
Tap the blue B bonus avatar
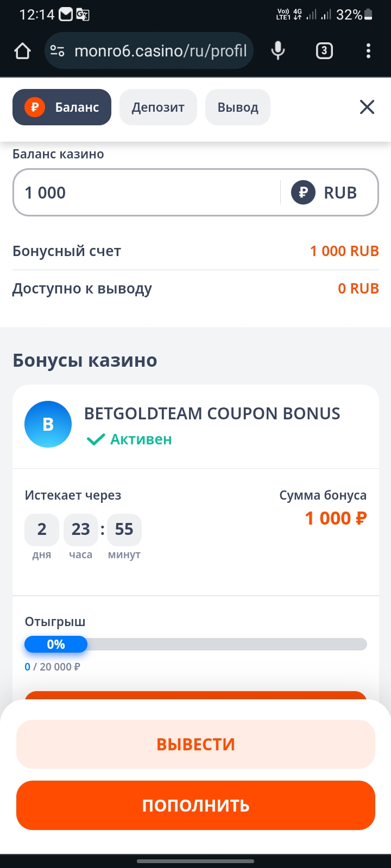[x=48, y=424]
